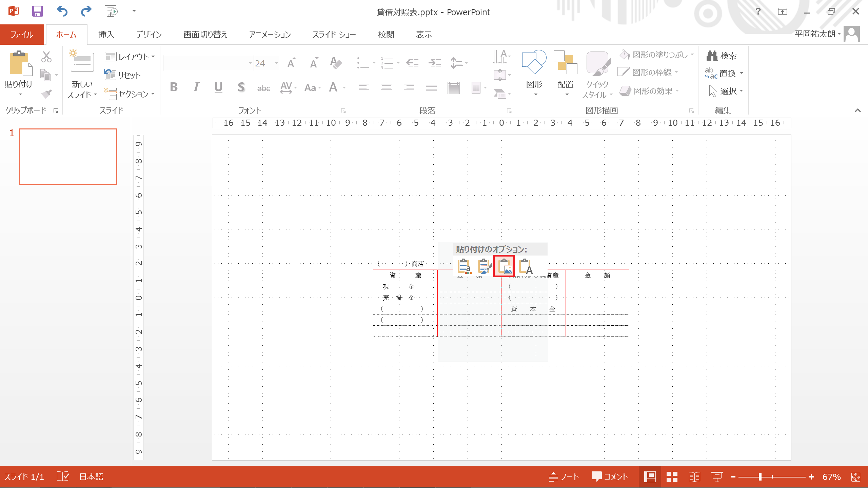Screen dimensions: 868x488
Task: Click the undo arrow icon
Action: (x=62, y=12)
